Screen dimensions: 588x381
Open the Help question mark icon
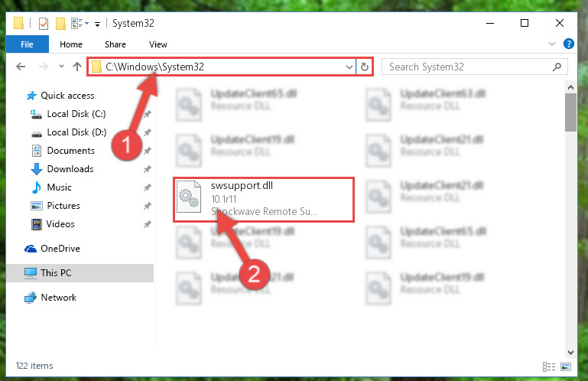(568, 44)
